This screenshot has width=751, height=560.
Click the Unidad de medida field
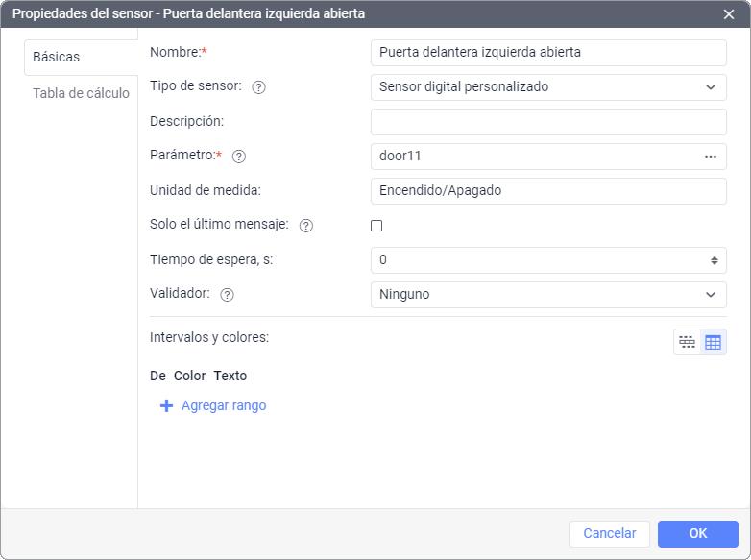(x=548, y=191)
